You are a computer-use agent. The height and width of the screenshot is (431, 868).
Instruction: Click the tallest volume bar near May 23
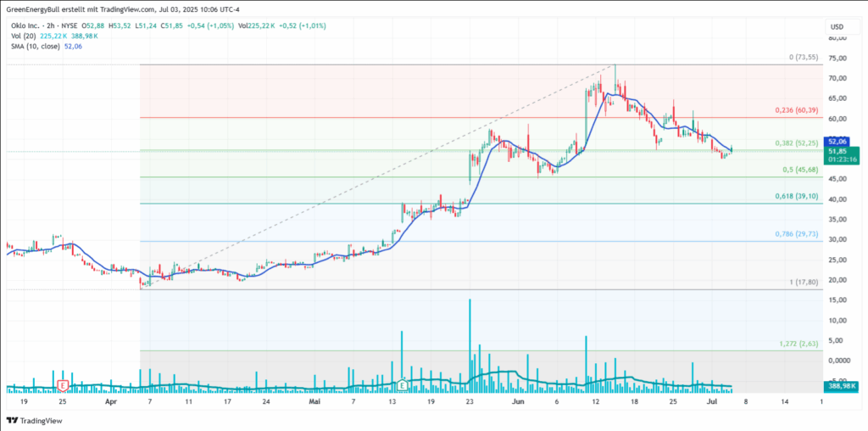469,339
